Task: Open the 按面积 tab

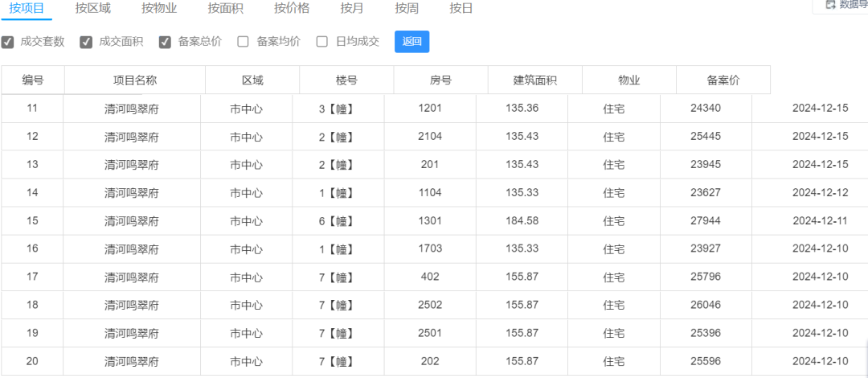Action: [x=225, y=8]
